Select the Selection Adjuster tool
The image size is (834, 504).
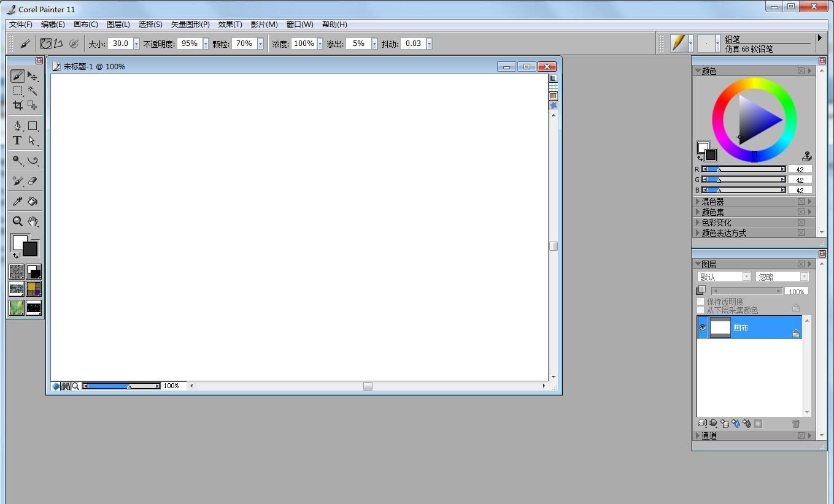(x=33, y=105)
